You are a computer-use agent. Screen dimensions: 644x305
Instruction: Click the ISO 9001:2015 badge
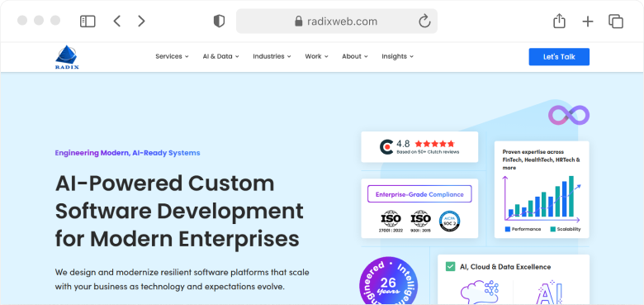420,222
